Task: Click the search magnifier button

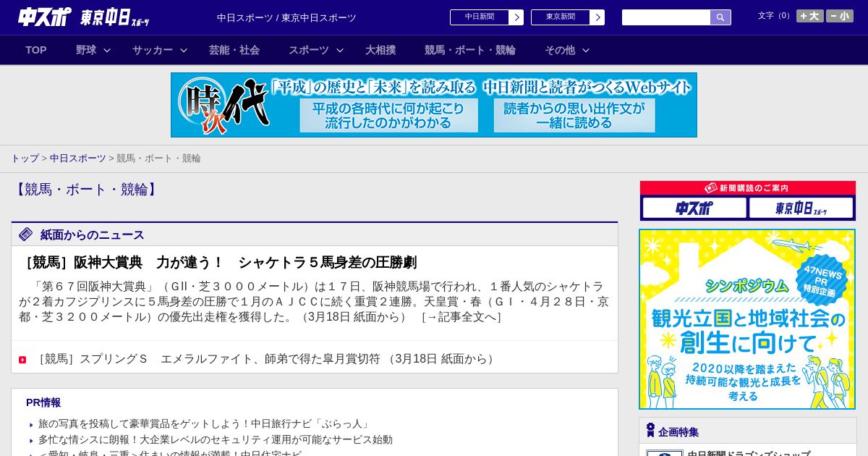Action: [x=720, y=17]
